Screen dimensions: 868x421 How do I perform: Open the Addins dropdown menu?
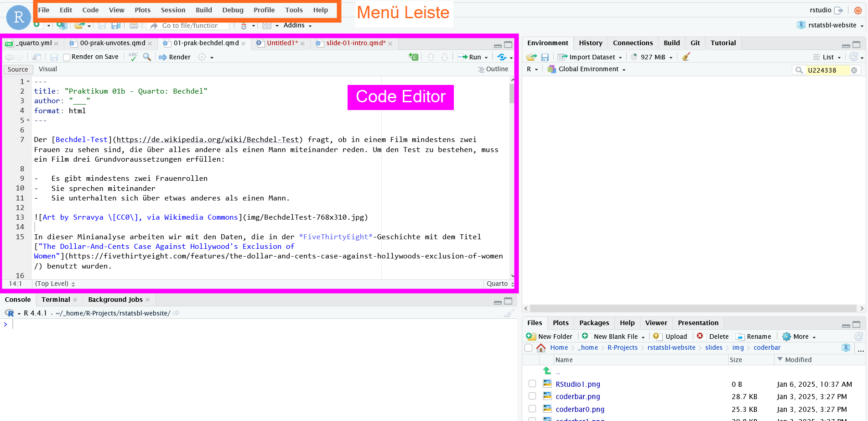coord(297,25)
